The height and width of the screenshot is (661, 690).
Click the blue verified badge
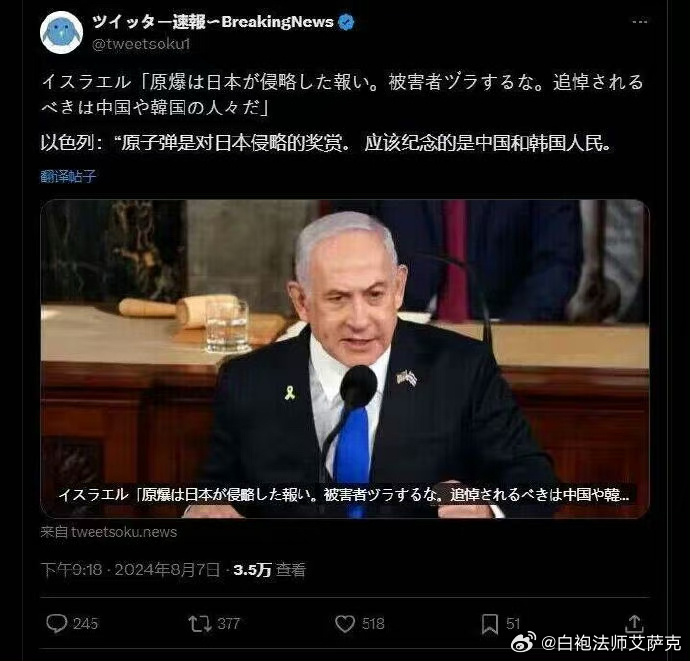346,22
